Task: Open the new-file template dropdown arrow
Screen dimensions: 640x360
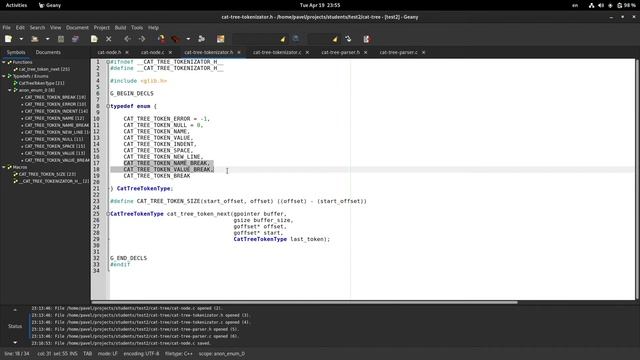Action: tap(21, 39)
